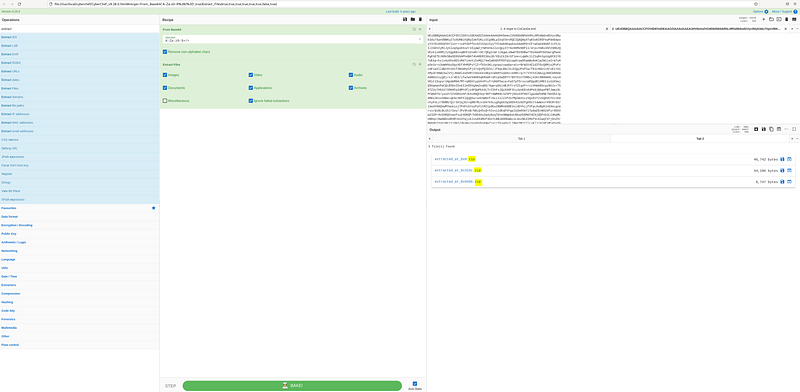Enable the Miscellaneous file type
Screen dimensions: 800x392
click(165, 101)
